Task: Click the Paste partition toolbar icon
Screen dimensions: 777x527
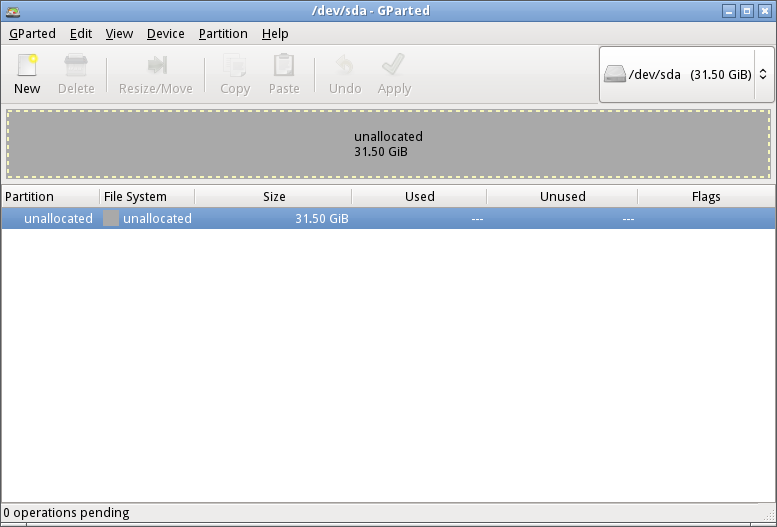Action: coord(284,65)
